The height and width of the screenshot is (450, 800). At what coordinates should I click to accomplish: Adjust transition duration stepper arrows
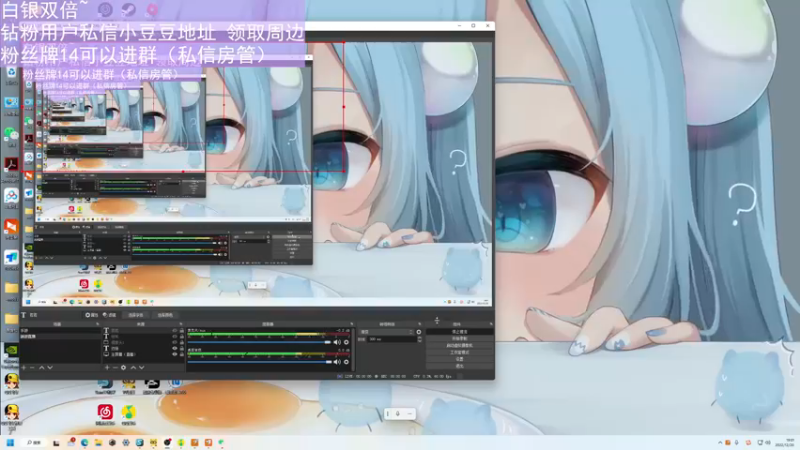click(x=419, y=339)
